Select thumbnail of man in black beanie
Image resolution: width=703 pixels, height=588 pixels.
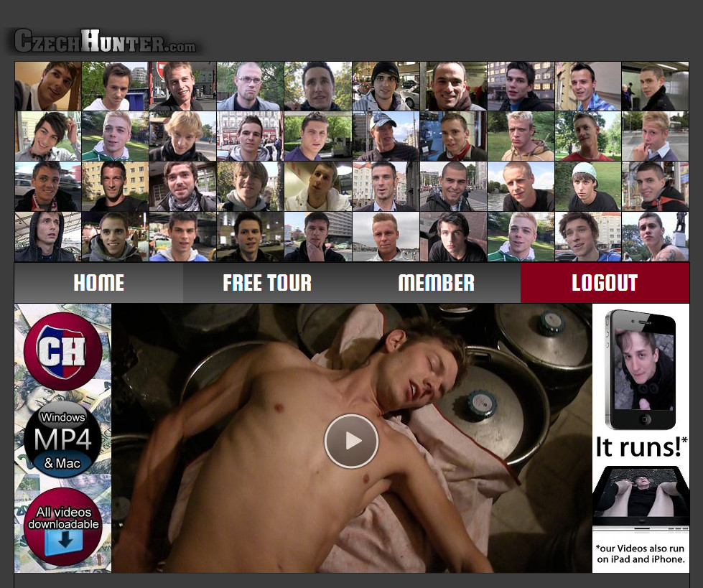[x=385, y=86]
